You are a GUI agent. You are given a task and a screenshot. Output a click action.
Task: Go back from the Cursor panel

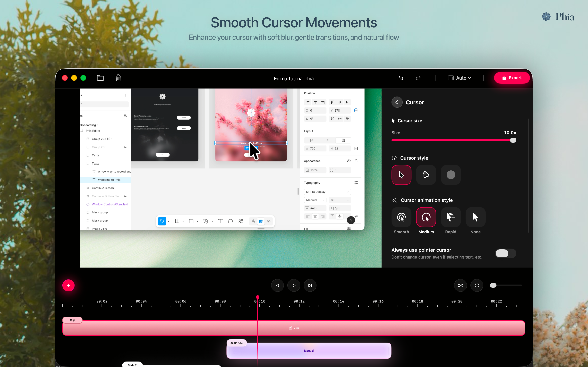pos(397,102)
